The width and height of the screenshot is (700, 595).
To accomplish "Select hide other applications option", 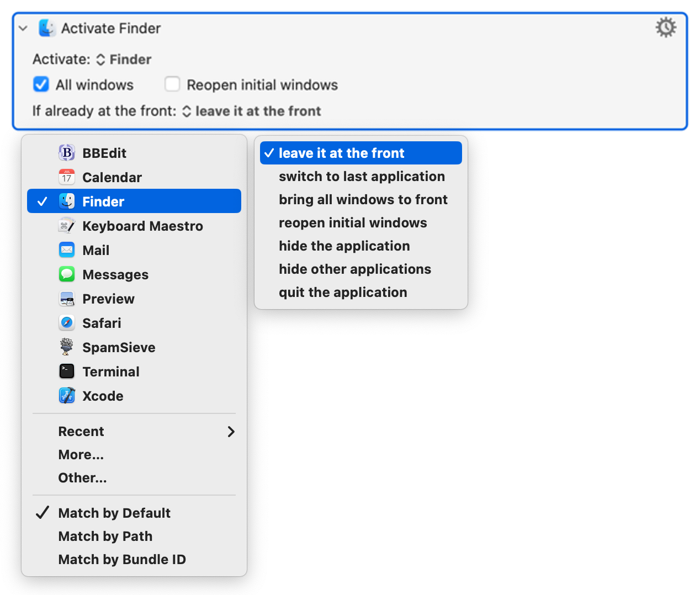I will pyautogui.click(x=355, y=269).
